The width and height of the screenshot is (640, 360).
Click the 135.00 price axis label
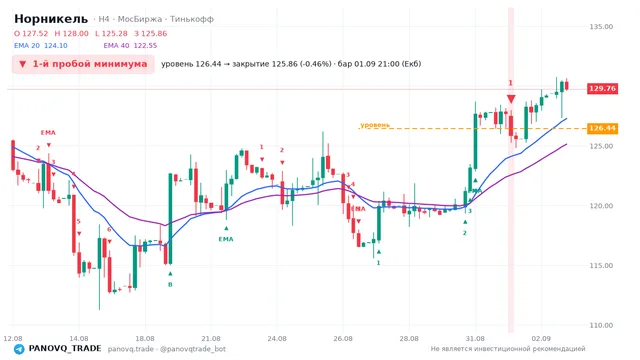[601, 27]
